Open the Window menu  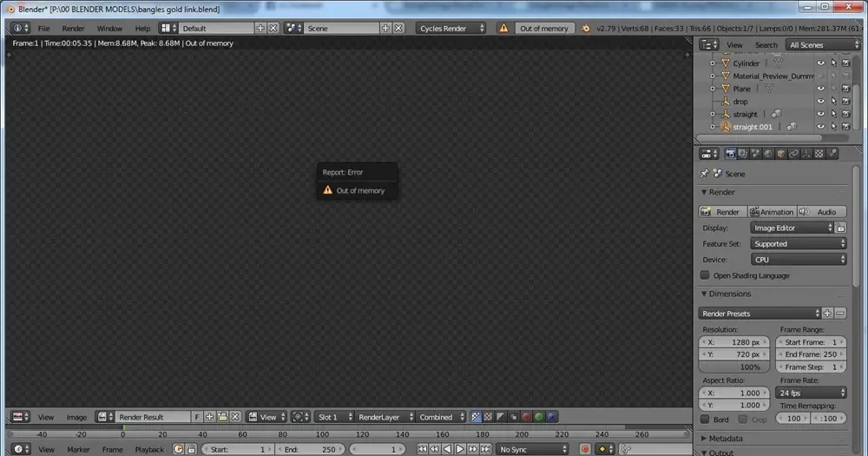click(x=109, y=29)
